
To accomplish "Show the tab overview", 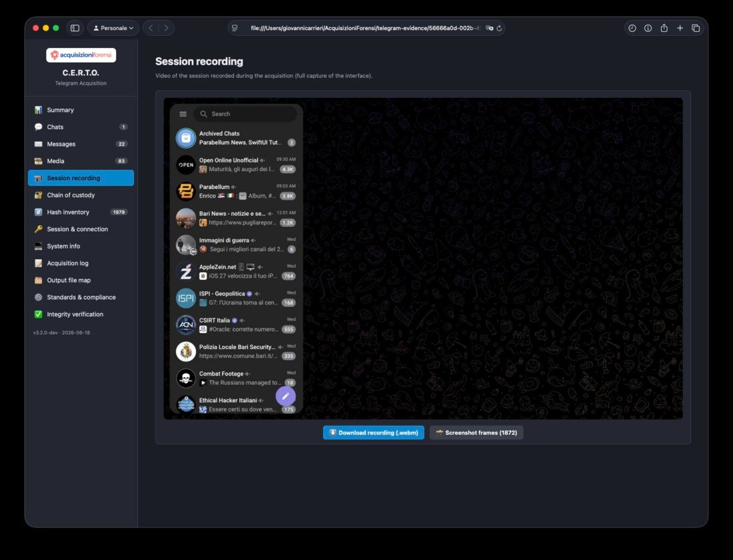I will [696, 28].
